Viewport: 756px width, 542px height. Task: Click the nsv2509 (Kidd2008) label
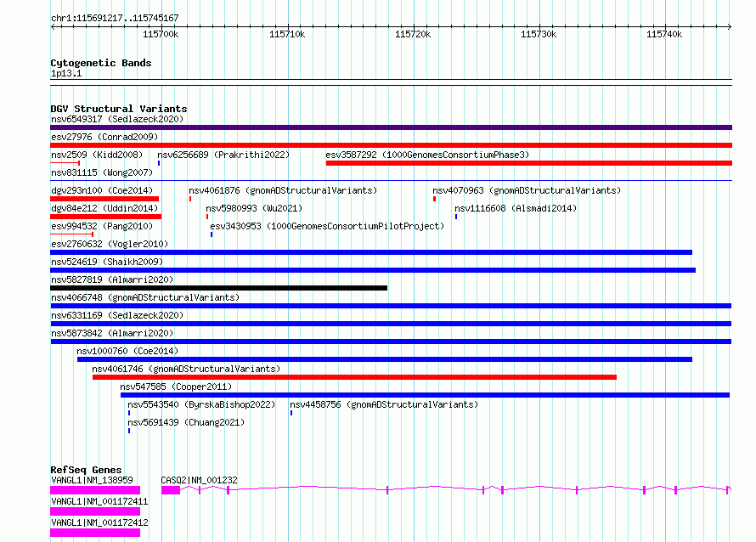coord(97,155)
